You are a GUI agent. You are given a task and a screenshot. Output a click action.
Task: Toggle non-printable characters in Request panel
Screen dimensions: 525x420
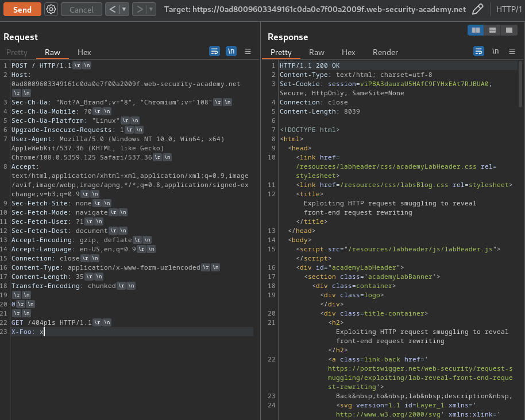pos(231,51)
